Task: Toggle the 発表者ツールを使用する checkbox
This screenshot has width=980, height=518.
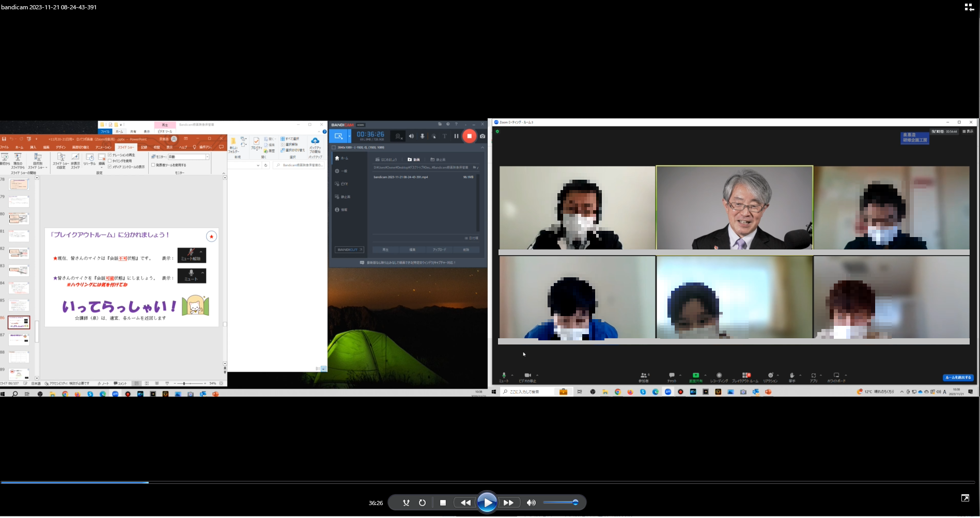Action: click(153, 165)
